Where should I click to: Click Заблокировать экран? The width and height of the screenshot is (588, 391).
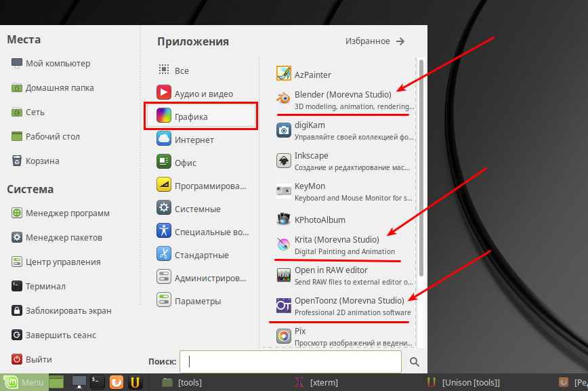point(61,310)
